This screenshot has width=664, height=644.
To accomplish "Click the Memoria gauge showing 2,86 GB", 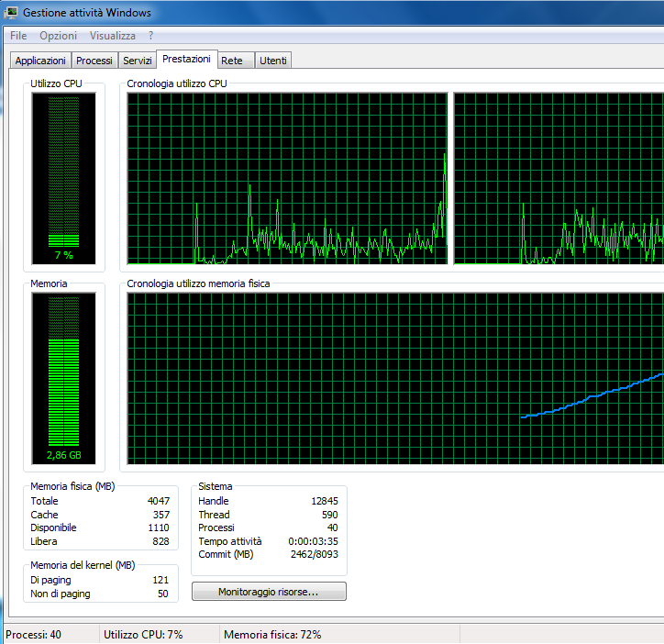I will 63,378.
